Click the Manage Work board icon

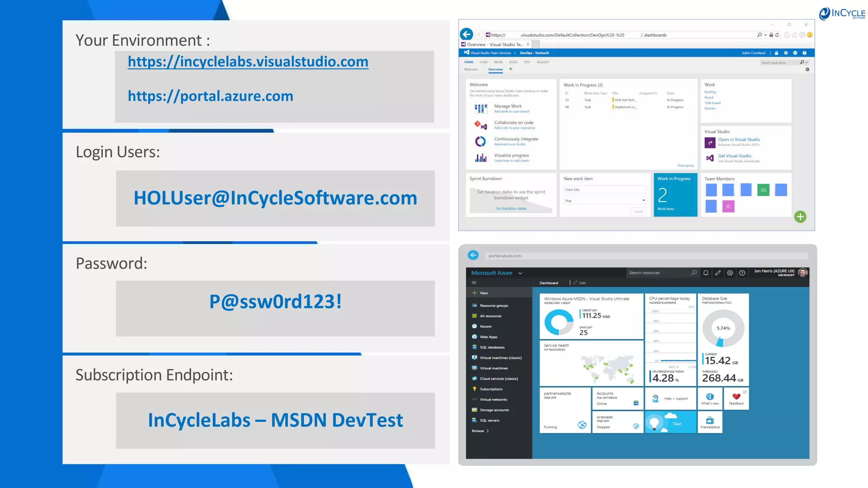(481, 108)
